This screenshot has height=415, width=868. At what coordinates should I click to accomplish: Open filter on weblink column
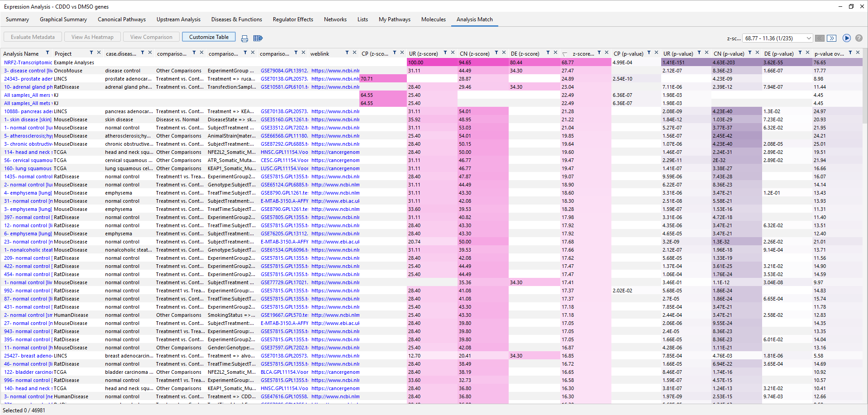(x=347, y=53)
